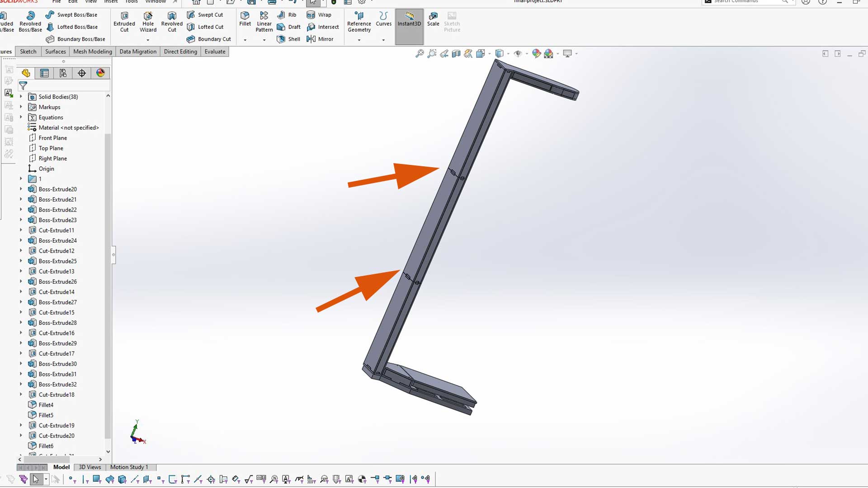868x488 pixels.
Task: Select Lofted Boss/Base feature
Action: (72, 27)
